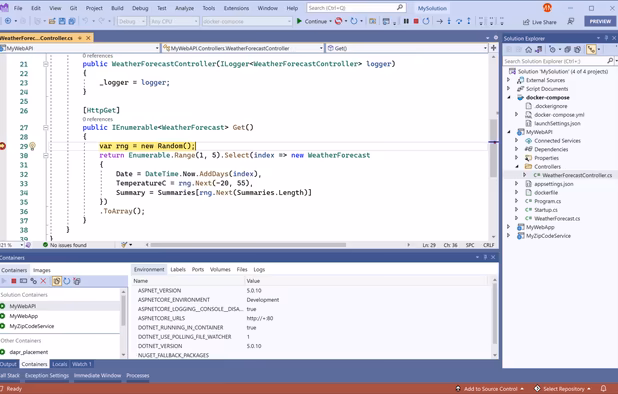The height and width of the screenshot is (394, 618).
Task: Select MyZipCodeService project
Action: click(x=548, y=236)
